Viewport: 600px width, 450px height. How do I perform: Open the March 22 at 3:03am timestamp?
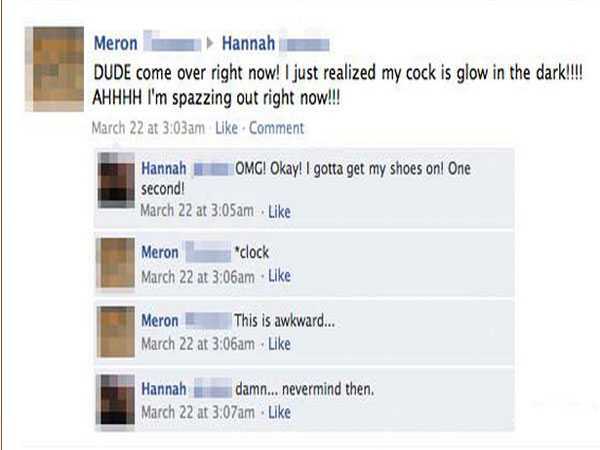148,128
